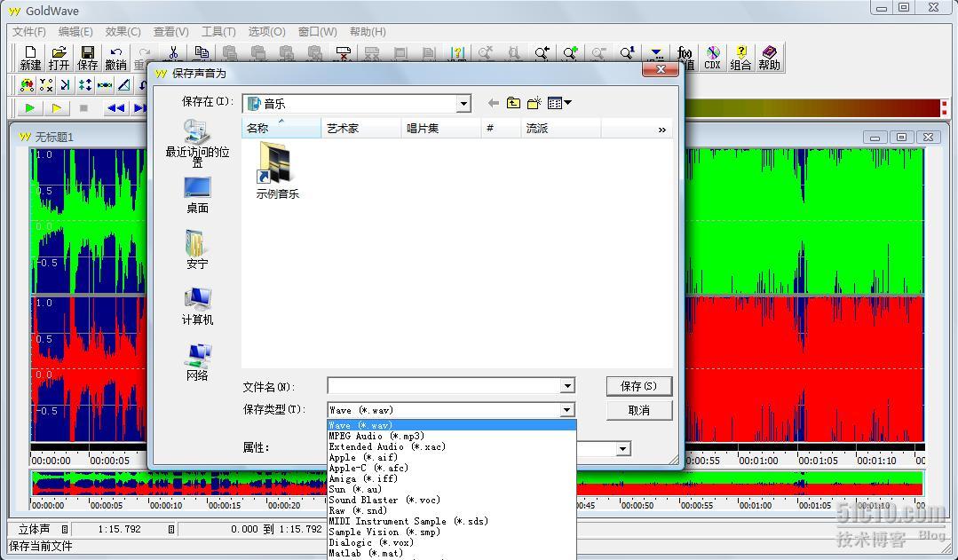Choose Amiga (*.iff) file type
This screenshot has height=560, width=958.
(x=452, y=478)
